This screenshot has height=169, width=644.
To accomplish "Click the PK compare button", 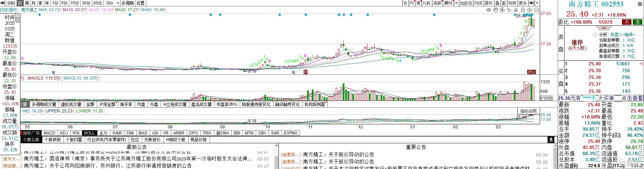I will pos(412,3).
